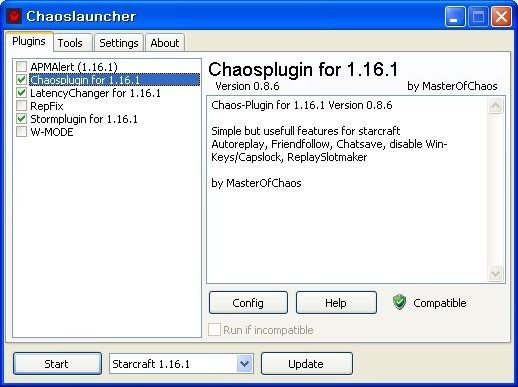Enable the RepFix plugin checkbox
The height and width of the screenshot is (387, 518).
22,106
